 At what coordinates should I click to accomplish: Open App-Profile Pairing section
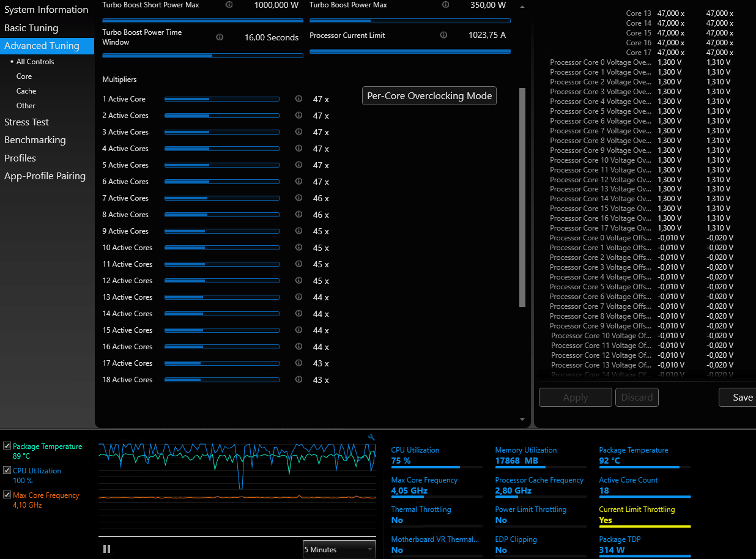coord(45,176)
